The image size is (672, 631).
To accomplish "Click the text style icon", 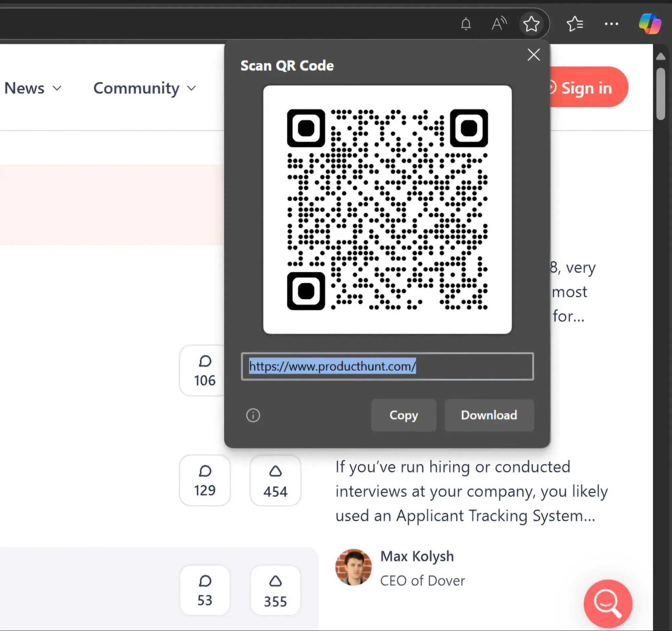I will [x=498, y=24].
